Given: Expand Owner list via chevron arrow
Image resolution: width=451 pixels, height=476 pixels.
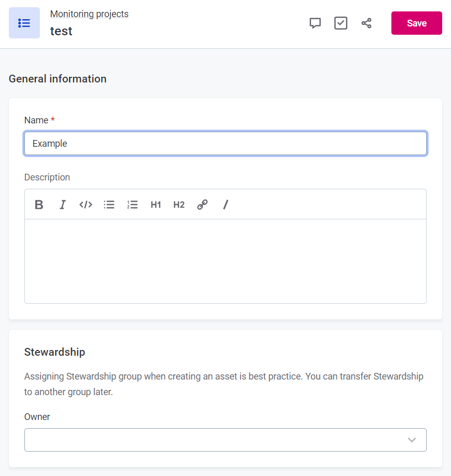Looking at the screenshot, I should pos(412,440).
